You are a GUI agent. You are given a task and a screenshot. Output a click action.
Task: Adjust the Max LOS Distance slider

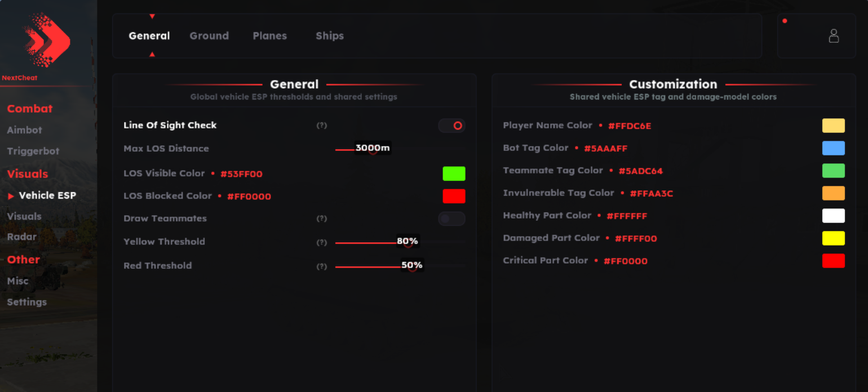pyautogui.click(x=400, y=150)
